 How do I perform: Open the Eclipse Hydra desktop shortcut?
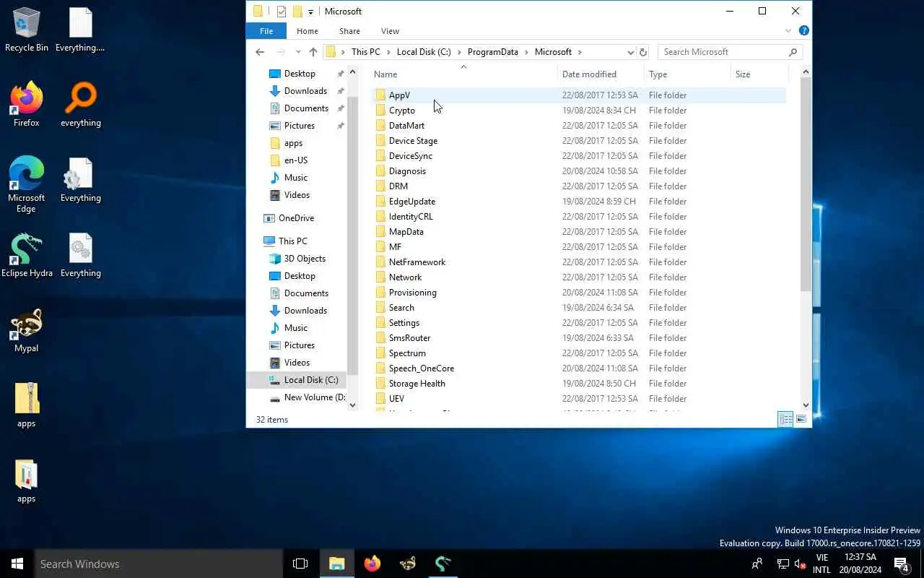click(x=27, y=256)
